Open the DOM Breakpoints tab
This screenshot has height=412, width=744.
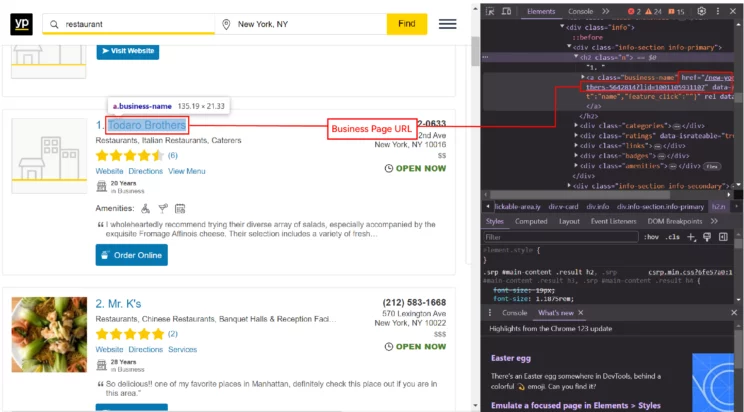[675, 221]
